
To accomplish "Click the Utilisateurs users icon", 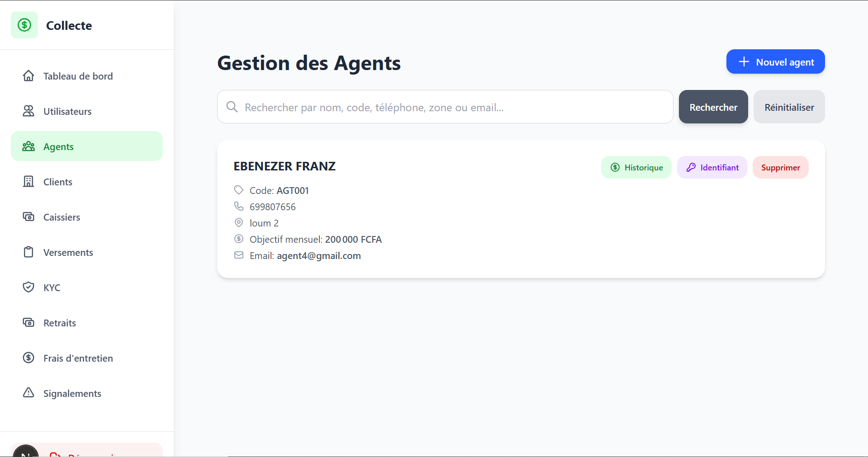I will 28,111.
